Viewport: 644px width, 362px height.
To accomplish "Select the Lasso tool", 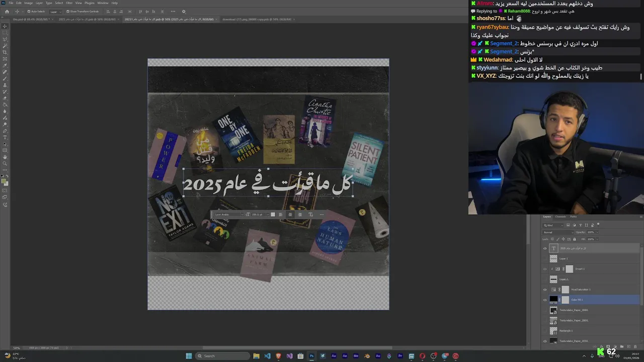I will pos(5,39).
